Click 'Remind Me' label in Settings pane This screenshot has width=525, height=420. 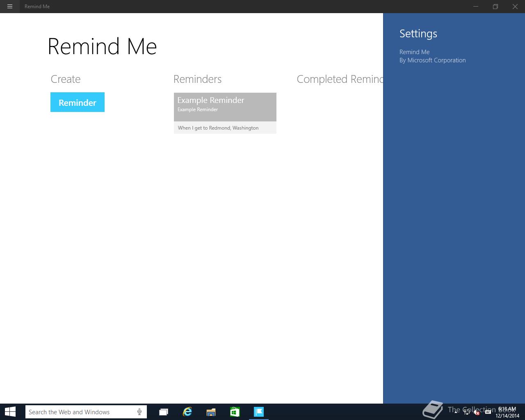point(415,52)
